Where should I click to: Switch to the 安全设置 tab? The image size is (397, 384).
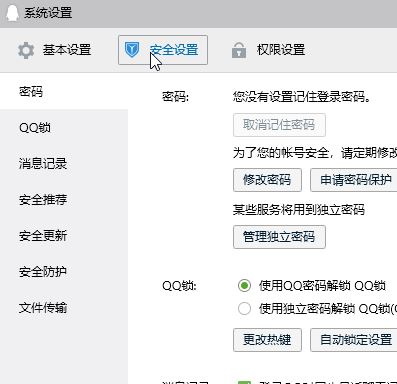tap(163, 50)
